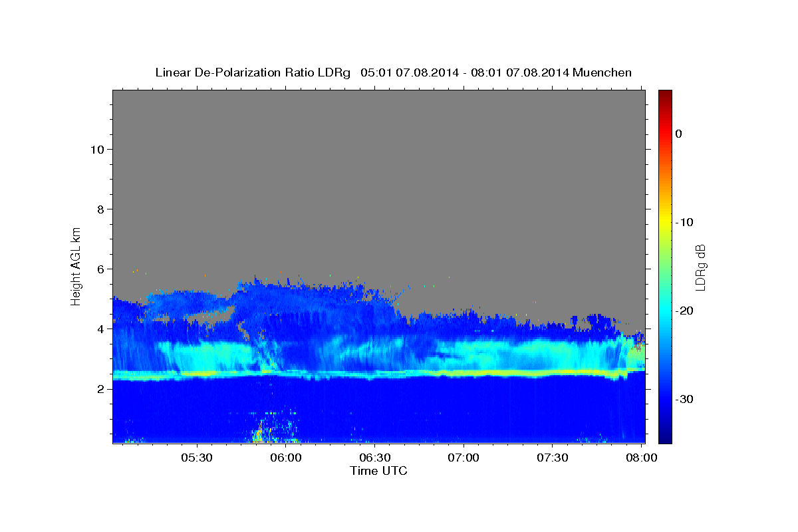Image resolution: width=798 pixels, height=532 pixels.
Task: Click the height tick label 2
Action: 99,388
